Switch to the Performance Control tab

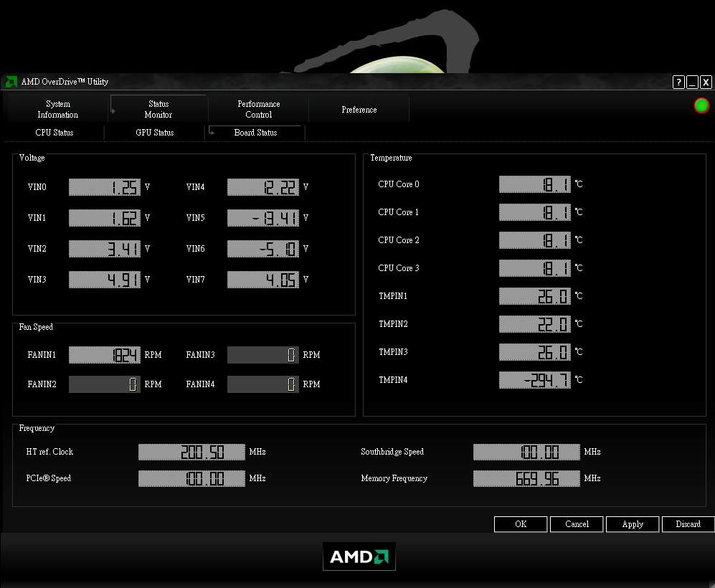(x=259, y=110)
